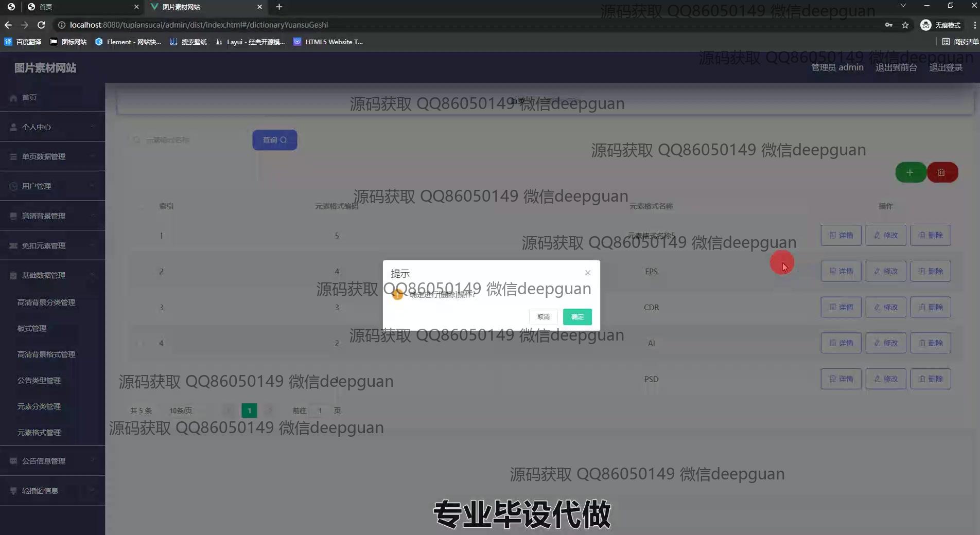
Task: Reload the current page
Action: (41, 25)
